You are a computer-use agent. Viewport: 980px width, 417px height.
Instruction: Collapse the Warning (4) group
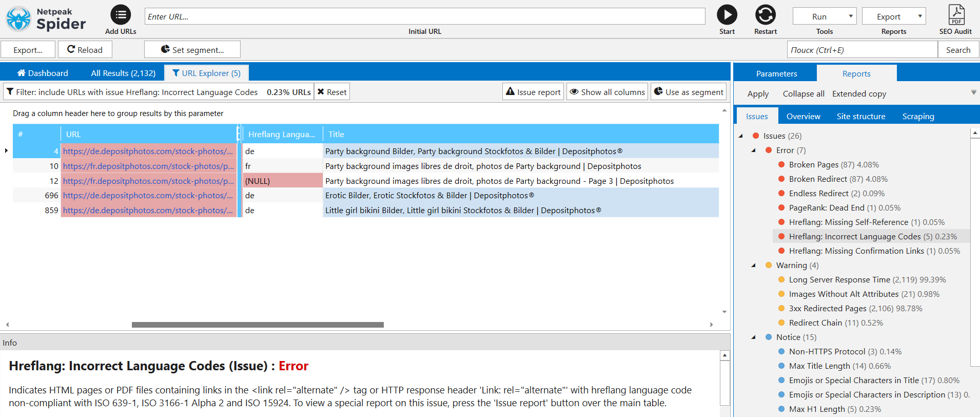point(754,266)
